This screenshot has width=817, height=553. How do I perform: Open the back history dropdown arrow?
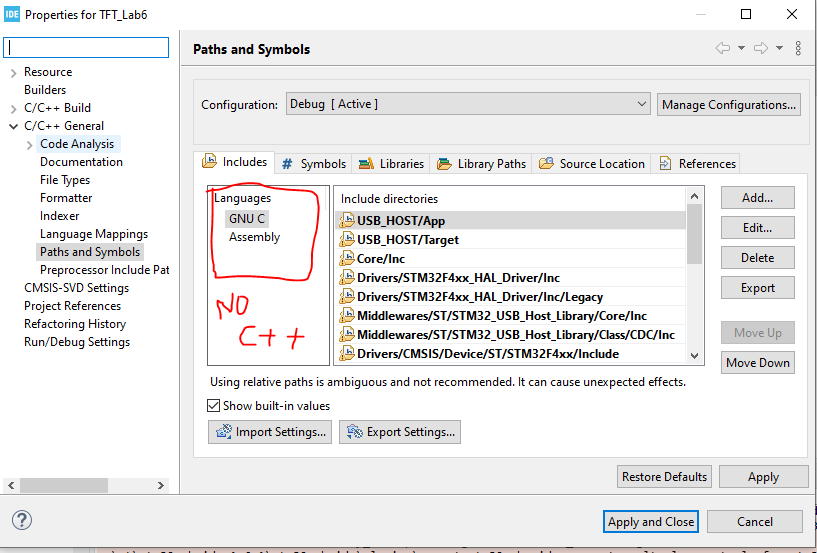click(x=741, y=48)
